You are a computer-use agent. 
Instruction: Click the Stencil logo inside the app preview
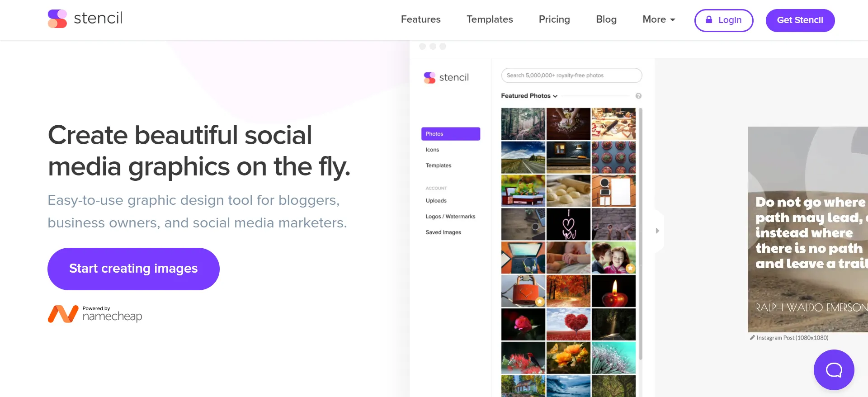tap(446, 78)
